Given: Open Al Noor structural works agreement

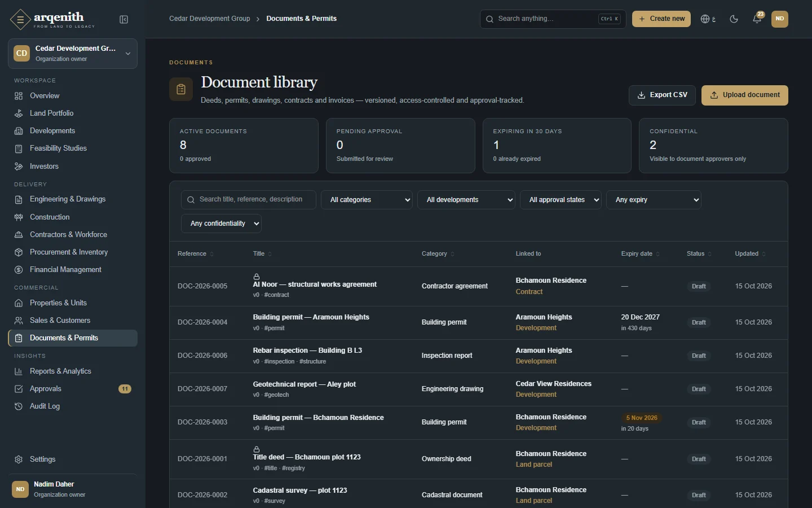Looking at the screenshot, I should (315, 284).
